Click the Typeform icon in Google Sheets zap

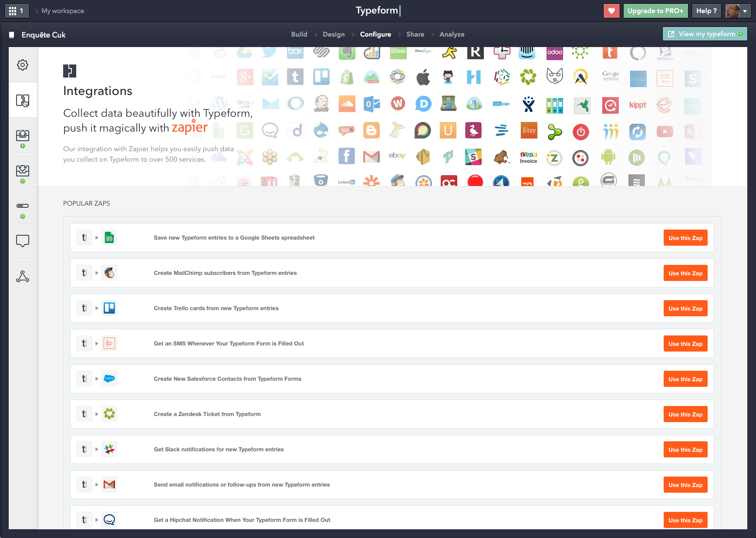coord(84,238)
